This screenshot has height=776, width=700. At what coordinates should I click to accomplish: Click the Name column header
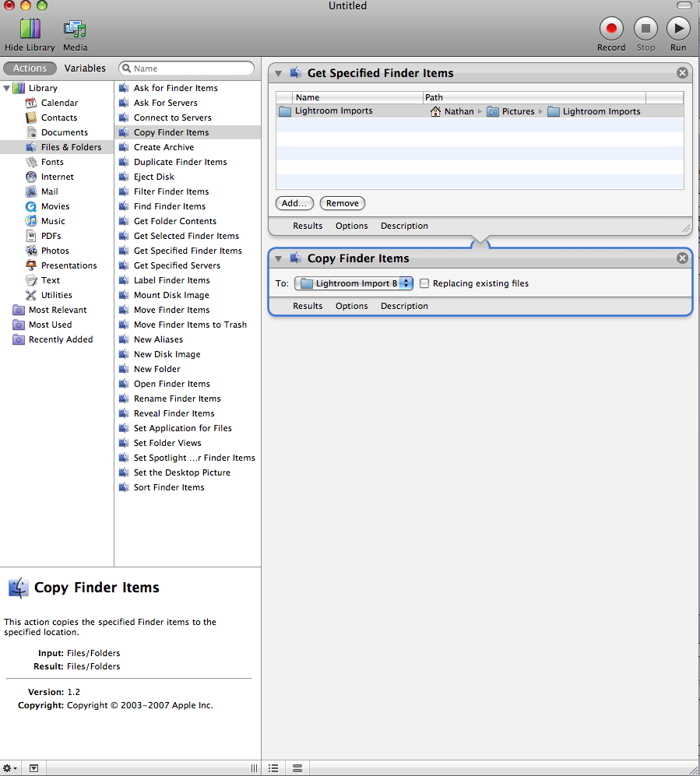(x=357, y=97)
